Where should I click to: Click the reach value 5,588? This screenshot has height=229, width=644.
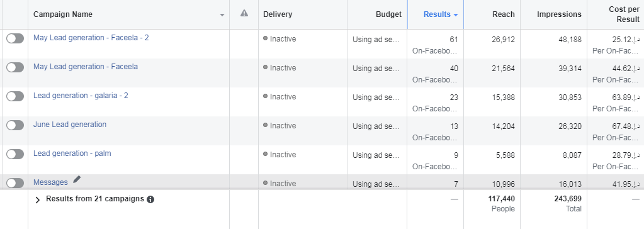pyautogui.click(x=505, y=155)
